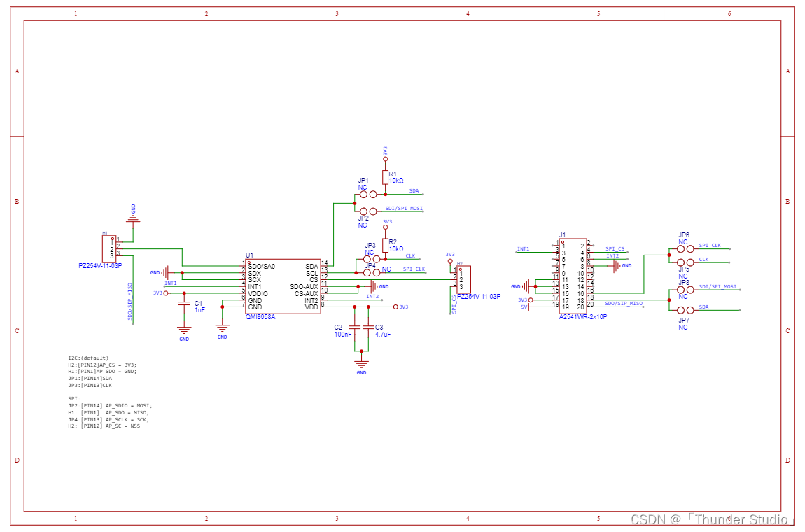Click the INT1 net label left of U1

pyautogui.click(x=170, y=283)
